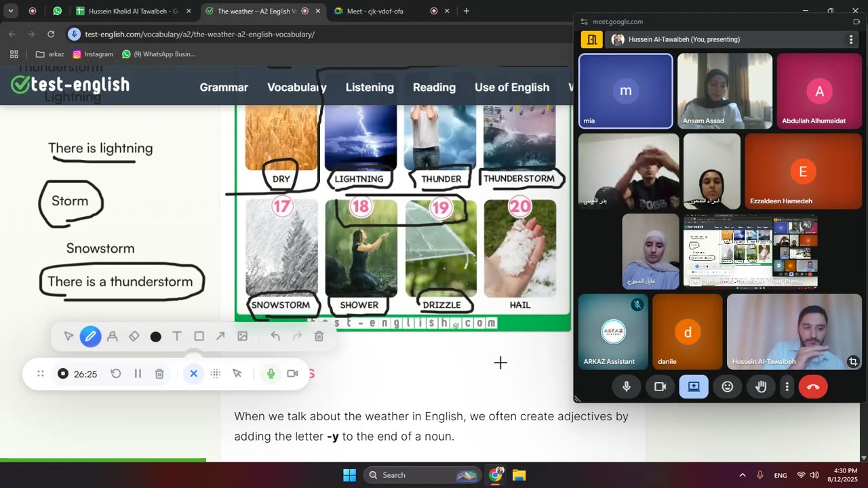
Task: Toggle the cursor highlight effect
Action: (x=237, y=373)
